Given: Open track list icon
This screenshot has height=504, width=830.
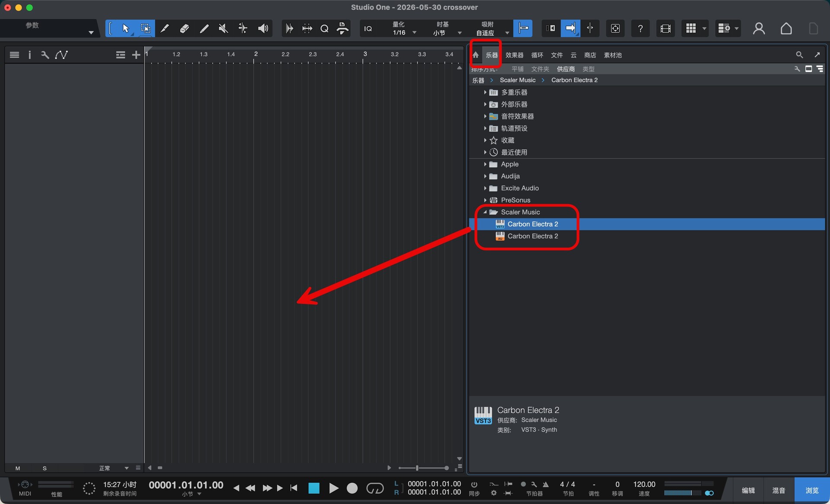Looking at the screenshot, I should tap(14, 55).
